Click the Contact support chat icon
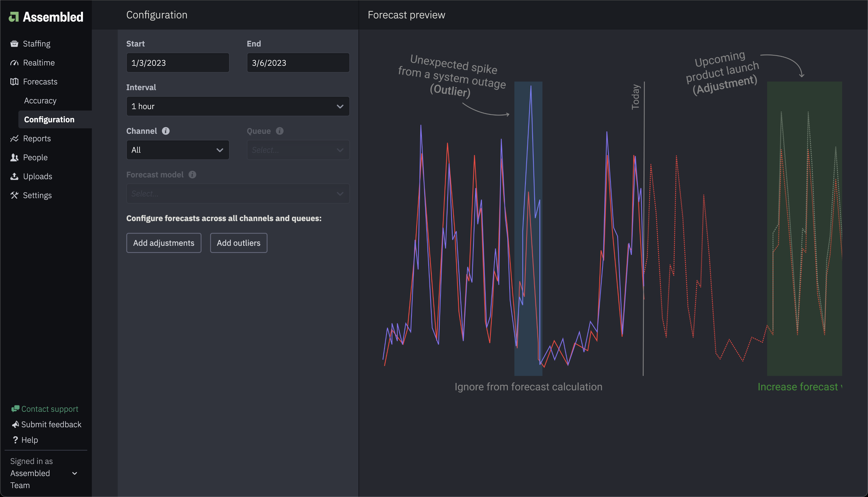This screenshot has width=868, height=497. click(15, 409)
